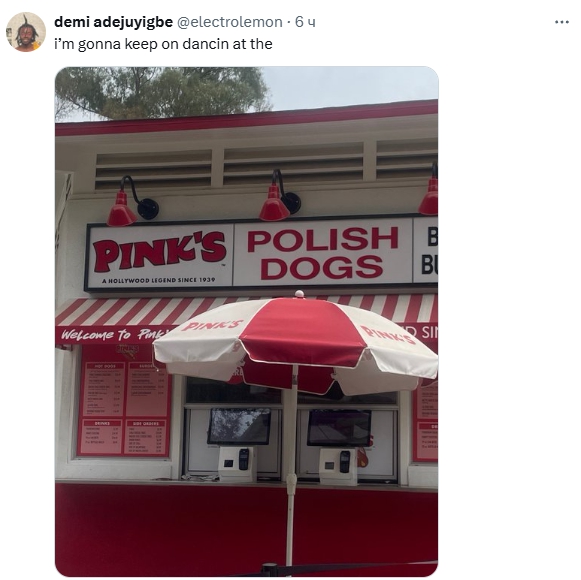Click the tree at photo's top
This screenshot has width=581, height=580.
click(161, 92)
